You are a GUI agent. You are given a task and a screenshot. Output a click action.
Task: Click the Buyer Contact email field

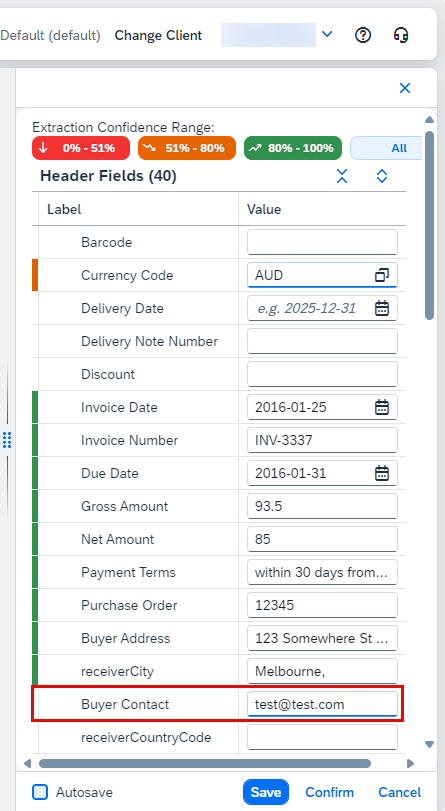[322, 704]
